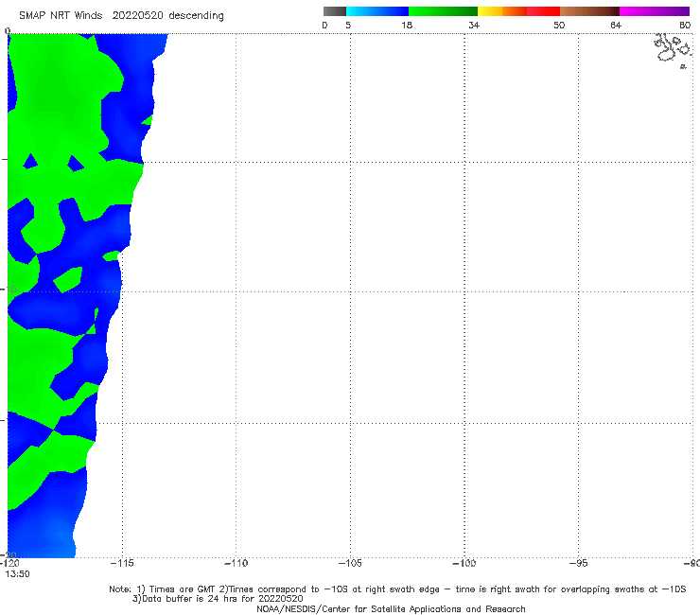Image resolution: width=700 pixels, height=615 pixels.
Task: Click the date '20220520' in the title
Action: (138, 15)
